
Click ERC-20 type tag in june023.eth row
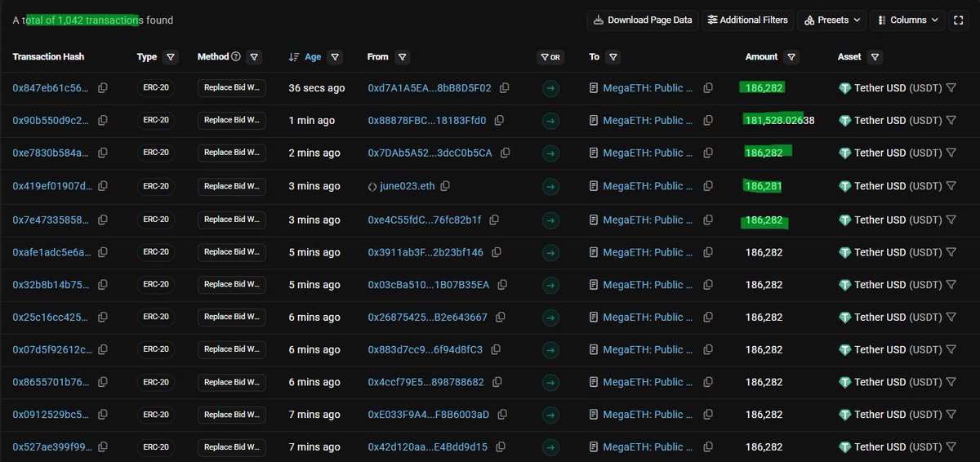coord(155,186)
